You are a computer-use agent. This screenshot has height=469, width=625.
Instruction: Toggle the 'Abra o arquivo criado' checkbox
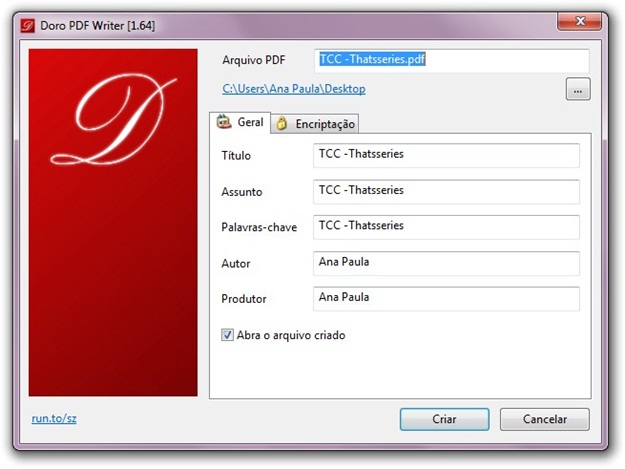tap(227, 335)
